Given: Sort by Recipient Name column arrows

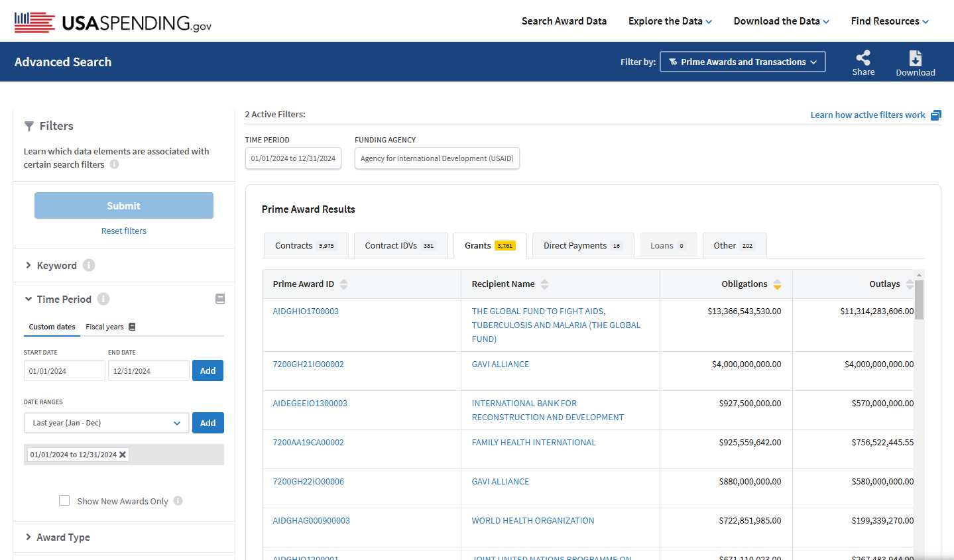Looking at the screenshot, I should (x=544, y=284).
